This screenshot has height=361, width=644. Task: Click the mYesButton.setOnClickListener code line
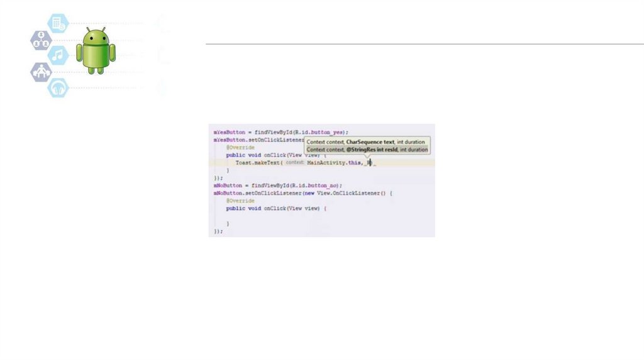(258, 140)
